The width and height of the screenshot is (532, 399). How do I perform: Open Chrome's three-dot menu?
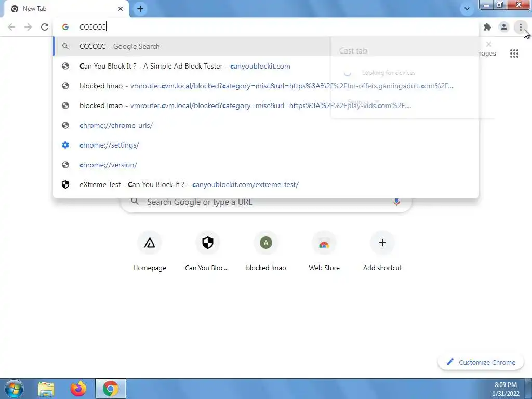click(x=521, y=27)
